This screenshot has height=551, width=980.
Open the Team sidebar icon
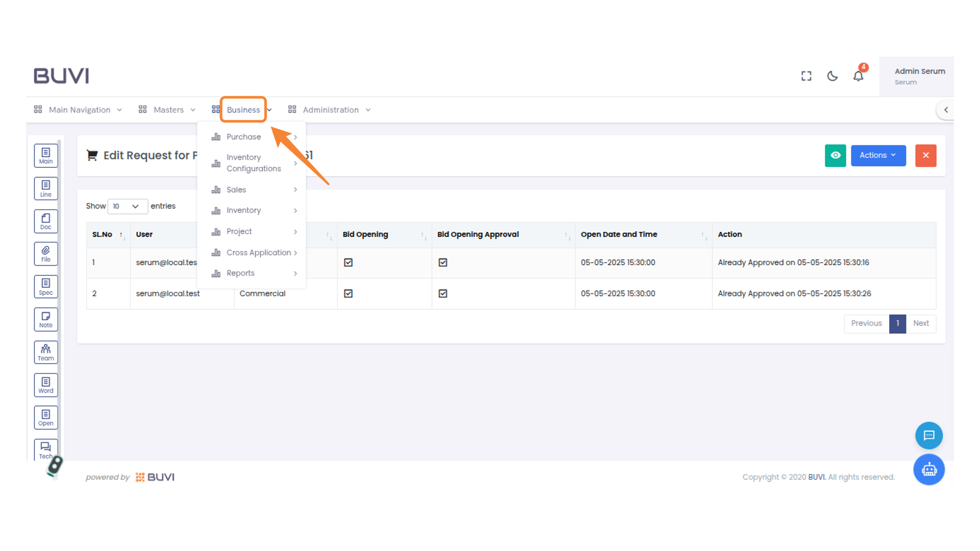pyautogui.click(x=46, y=353)
